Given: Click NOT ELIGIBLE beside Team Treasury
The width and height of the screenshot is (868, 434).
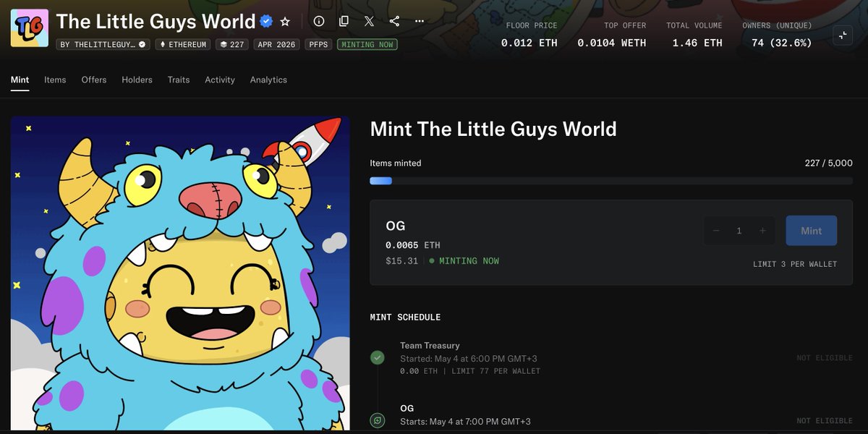Looking at the screenshot, I should [x=825, y=358].
